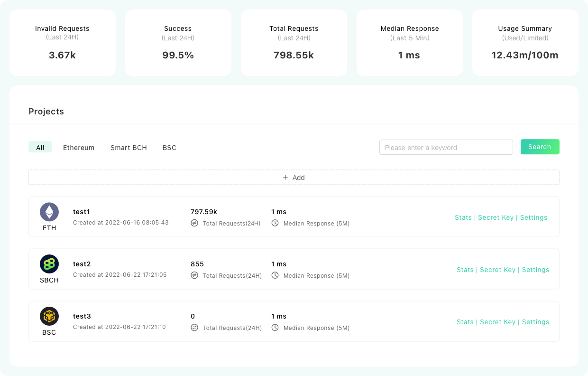The image size is (588, 376).
Task: Switch to the Ethereum filter tab
Action: (x=79, y=148)
